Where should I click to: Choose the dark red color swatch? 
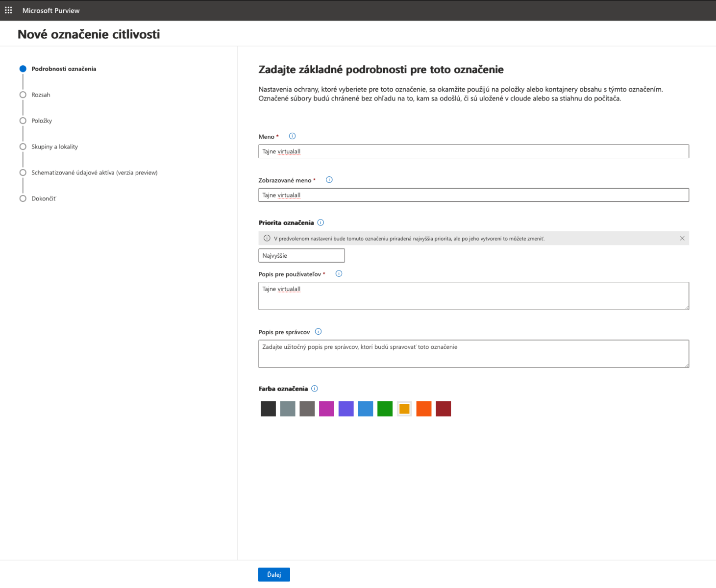443,409
